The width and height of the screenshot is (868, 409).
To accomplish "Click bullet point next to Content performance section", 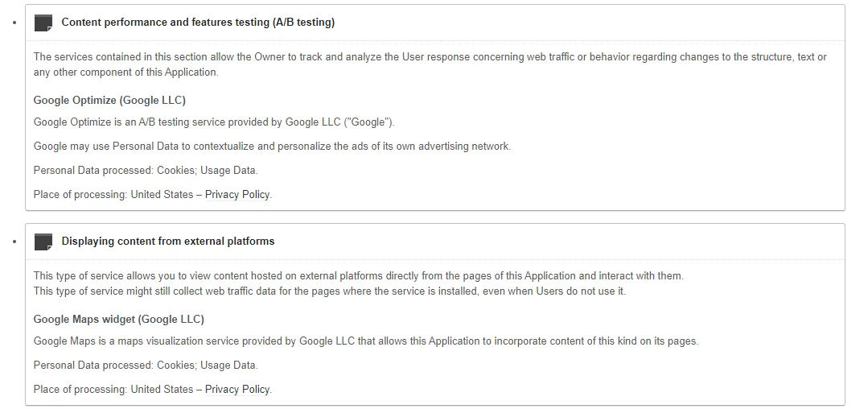I will 14,23.
